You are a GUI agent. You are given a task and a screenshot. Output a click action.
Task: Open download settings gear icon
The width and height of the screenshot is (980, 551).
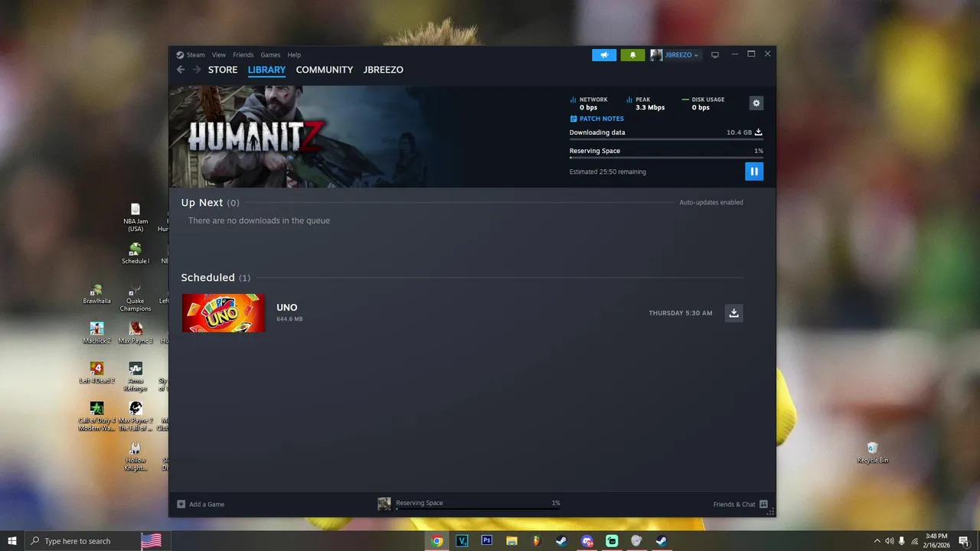(x=756, y=103)
